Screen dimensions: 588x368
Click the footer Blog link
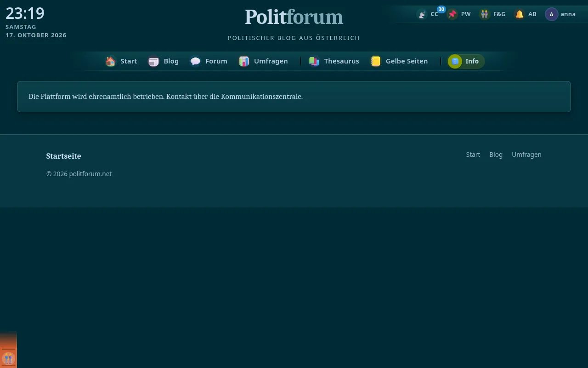[x=496, y=155]
